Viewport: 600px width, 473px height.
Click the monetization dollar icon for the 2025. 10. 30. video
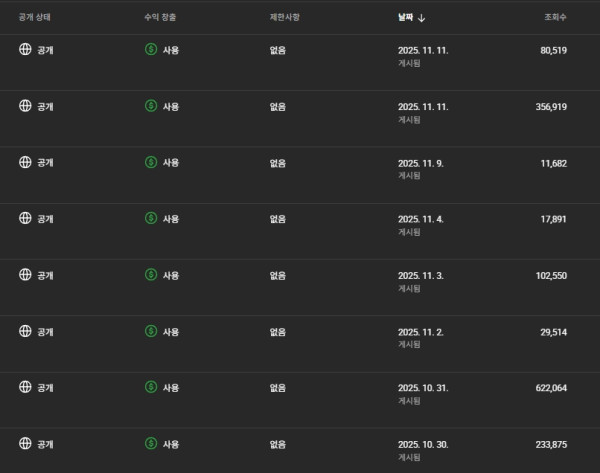tap(151, 442)
